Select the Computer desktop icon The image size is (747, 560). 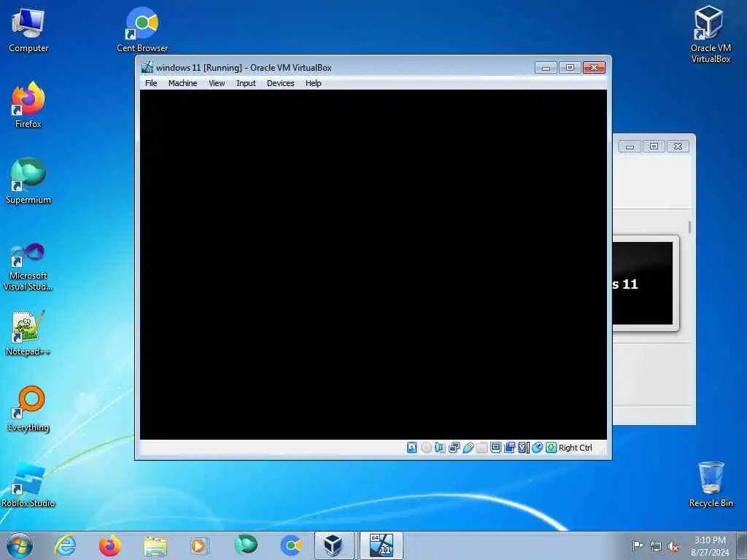pos(28,29)
